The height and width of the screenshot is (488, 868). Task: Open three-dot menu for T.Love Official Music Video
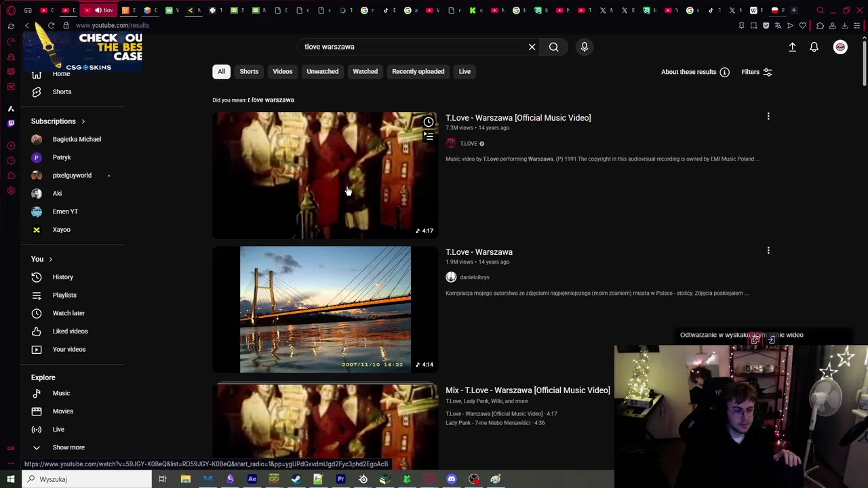pos(768,117)
